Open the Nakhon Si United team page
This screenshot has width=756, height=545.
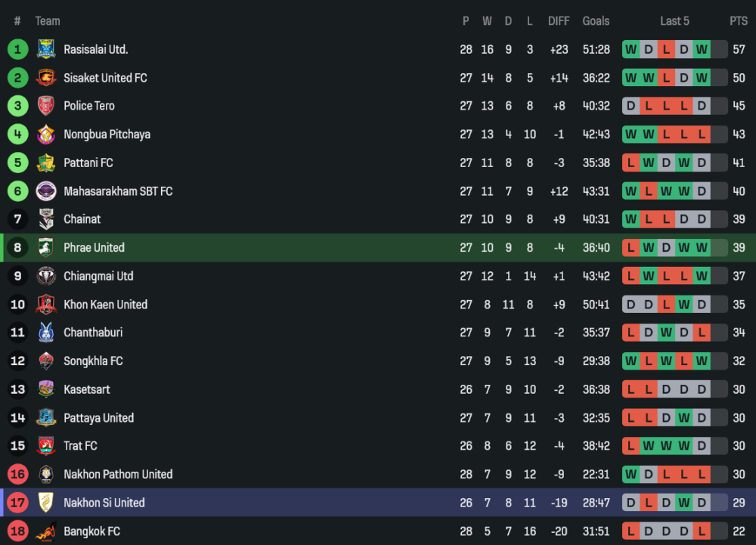tap(104, 503)
